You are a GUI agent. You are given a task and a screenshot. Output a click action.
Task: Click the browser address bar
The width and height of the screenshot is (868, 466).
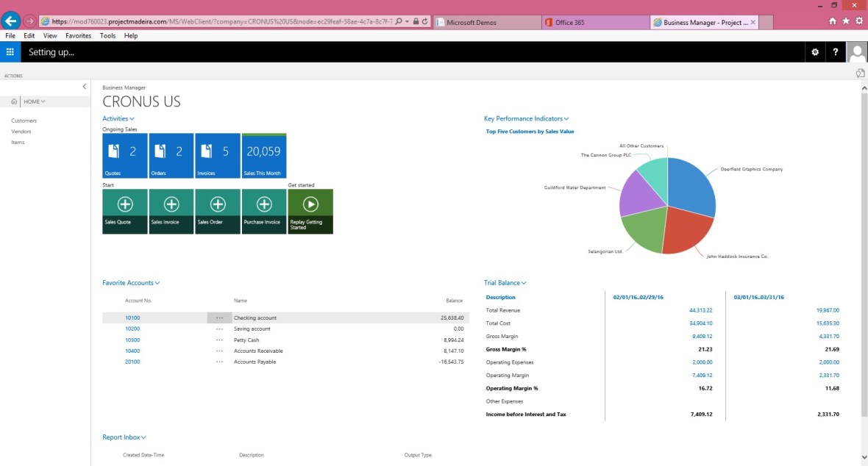(x=221, y=22)
